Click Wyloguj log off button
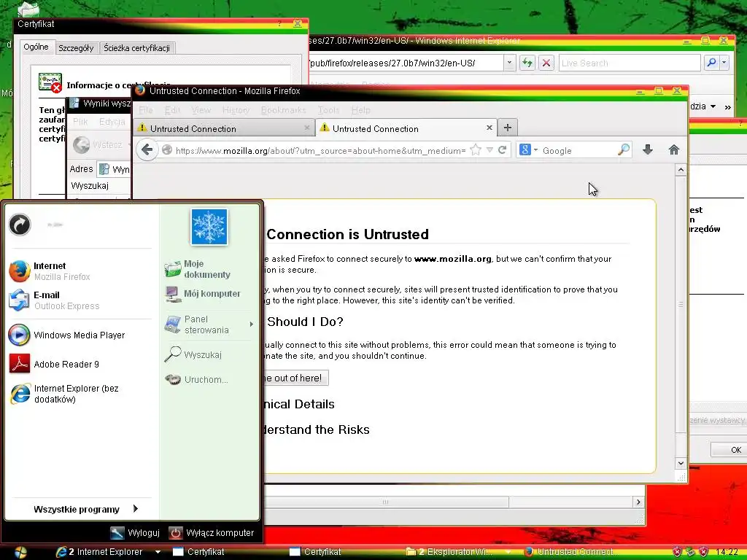The image size is (747, 560). pos(135,532)
